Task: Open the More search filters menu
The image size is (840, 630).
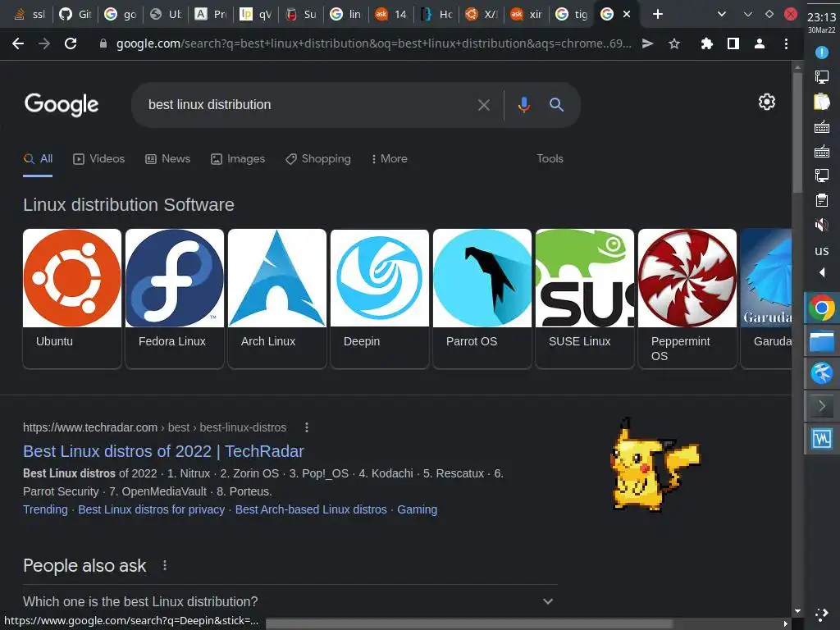Action: (390, 158)
